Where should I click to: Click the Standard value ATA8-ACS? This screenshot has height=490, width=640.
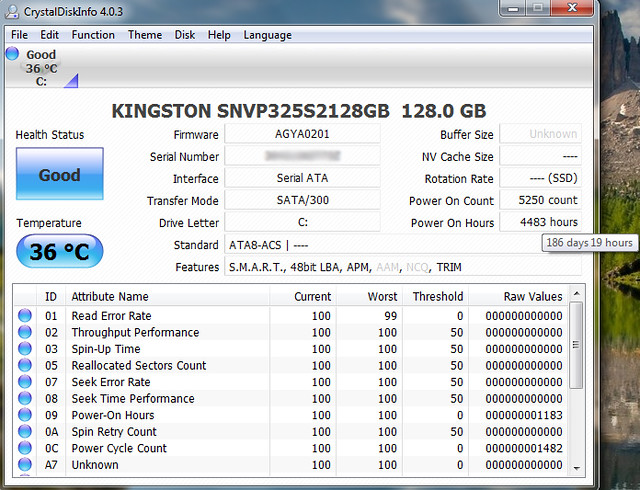pyautogui.click(x=255, y=245)
